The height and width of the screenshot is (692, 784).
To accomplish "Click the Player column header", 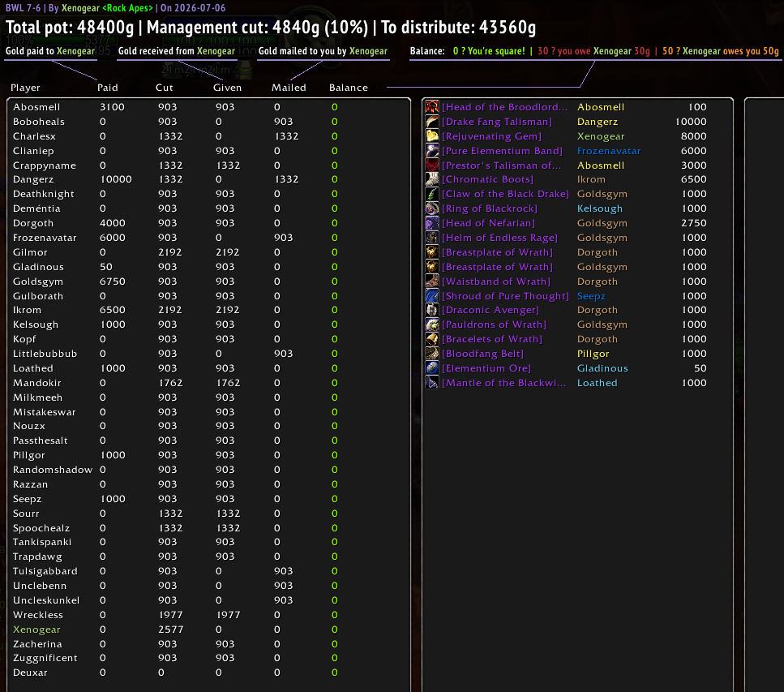I will 25,88.
